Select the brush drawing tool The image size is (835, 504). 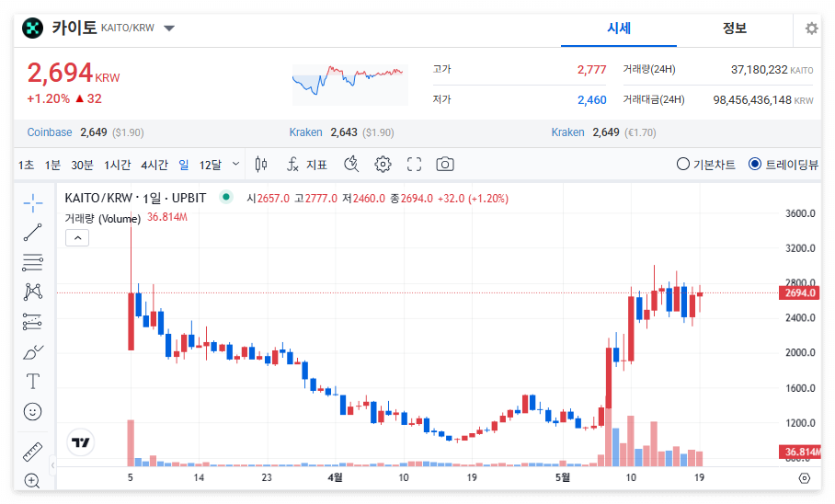point(33,351)
